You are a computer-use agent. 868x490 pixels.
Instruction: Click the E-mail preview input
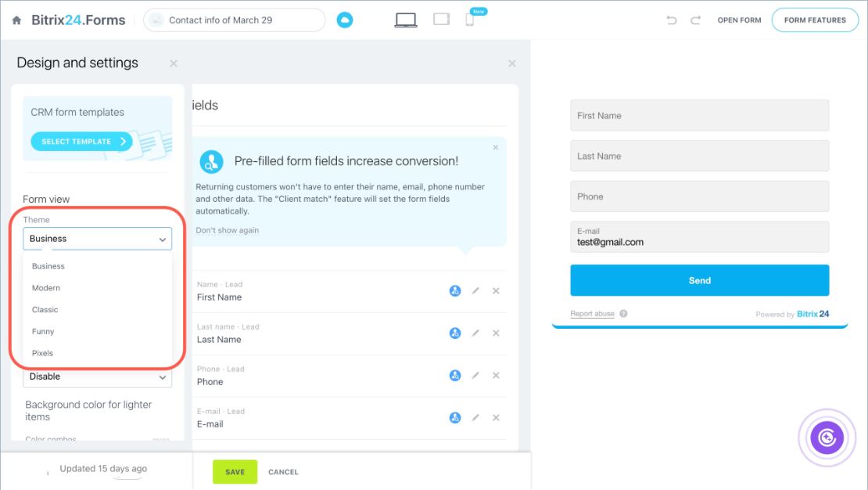click(700, 237)
